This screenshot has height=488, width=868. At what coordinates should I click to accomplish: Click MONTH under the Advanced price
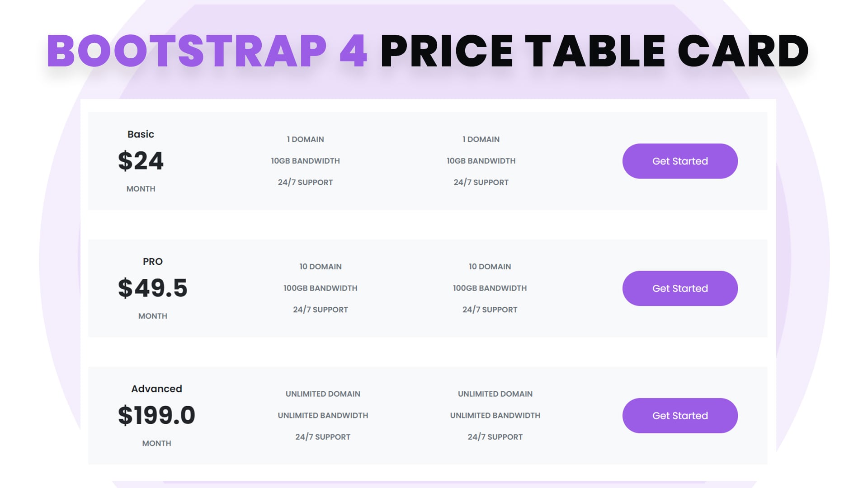(156, 443)
